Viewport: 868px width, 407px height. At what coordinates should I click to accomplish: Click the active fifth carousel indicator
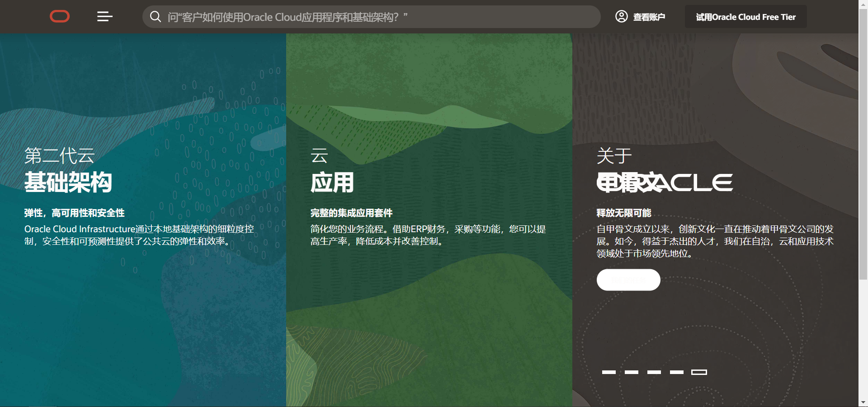click(699, 372)
